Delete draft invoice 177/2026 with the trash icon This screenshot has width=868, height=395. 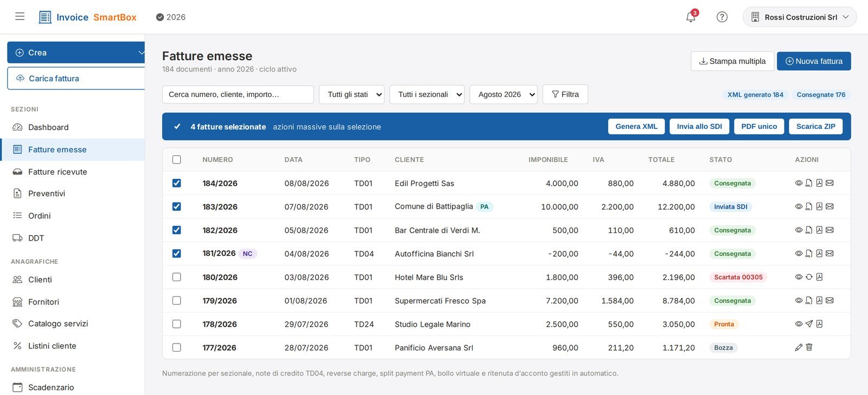tap(809, 347)
